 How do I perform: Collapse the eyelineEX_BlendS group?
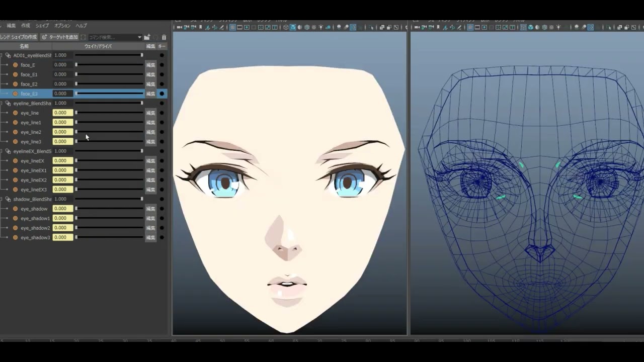pos(2,151)
